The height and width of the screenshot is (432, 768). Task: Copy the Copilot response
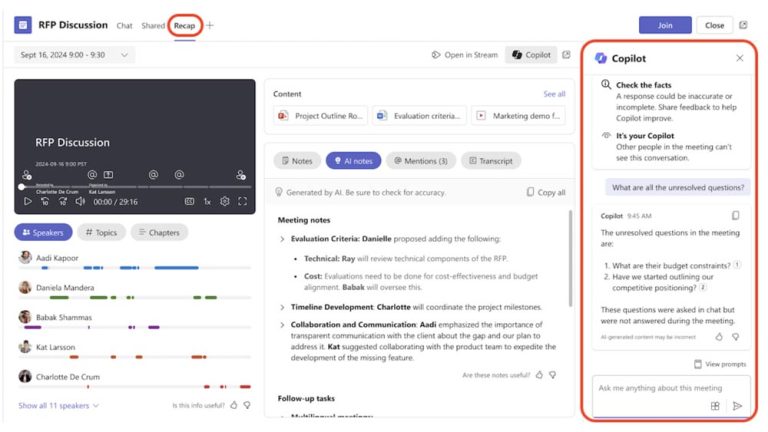(735, 216)
